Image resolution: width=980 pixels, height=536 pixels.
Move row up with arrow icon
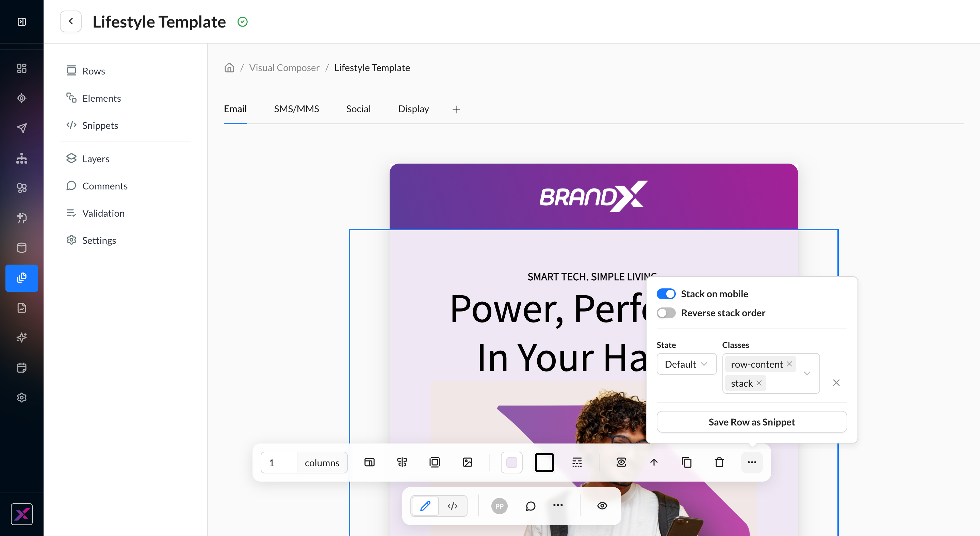click(654, 462)
